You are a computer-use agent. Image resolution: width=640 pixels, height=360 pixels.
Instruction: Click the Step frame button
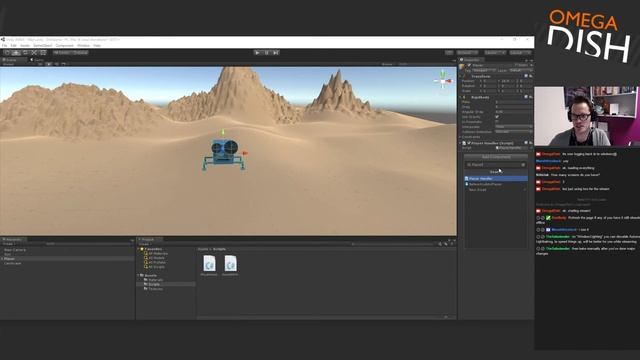[276, 53]
